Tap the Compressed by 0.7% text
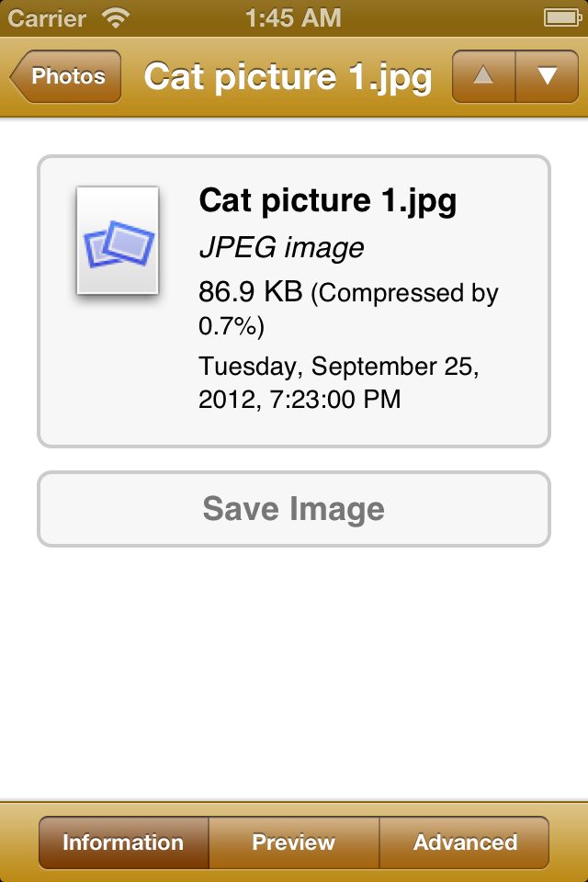This screenshot has width=588, height=882. point(348,310)
